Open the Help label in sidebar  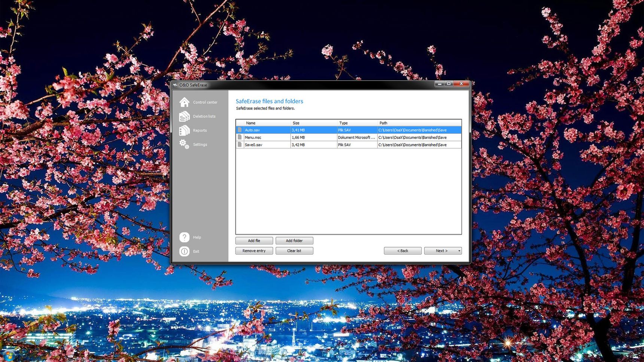coord(197,237)
